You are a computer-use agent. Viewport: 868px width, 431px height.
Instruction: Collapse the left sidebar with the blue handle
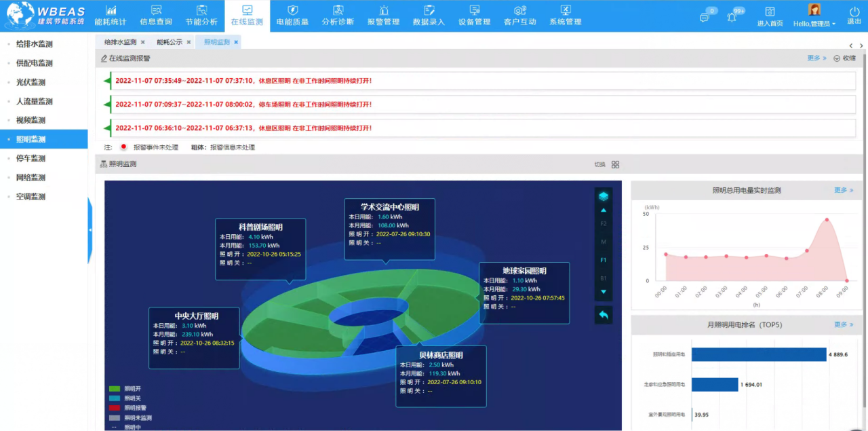(90, 231)
